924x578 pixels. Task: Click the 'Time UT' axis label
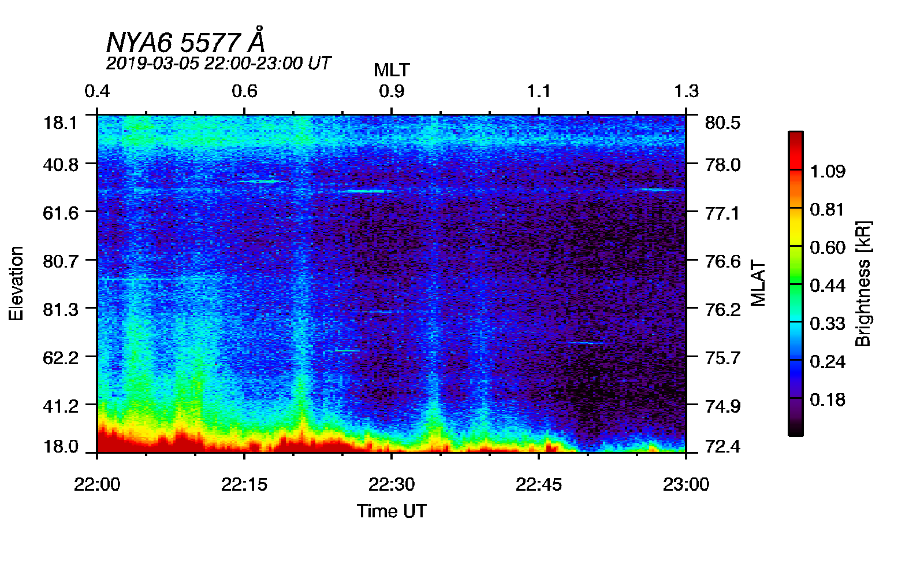coord(392,511)
